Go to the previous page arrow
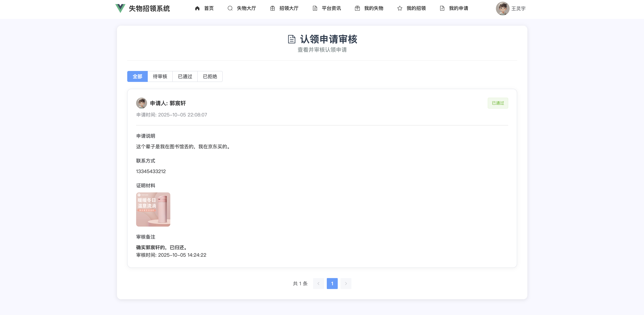Viewport: 644px width, 315px height. (318, 284)
